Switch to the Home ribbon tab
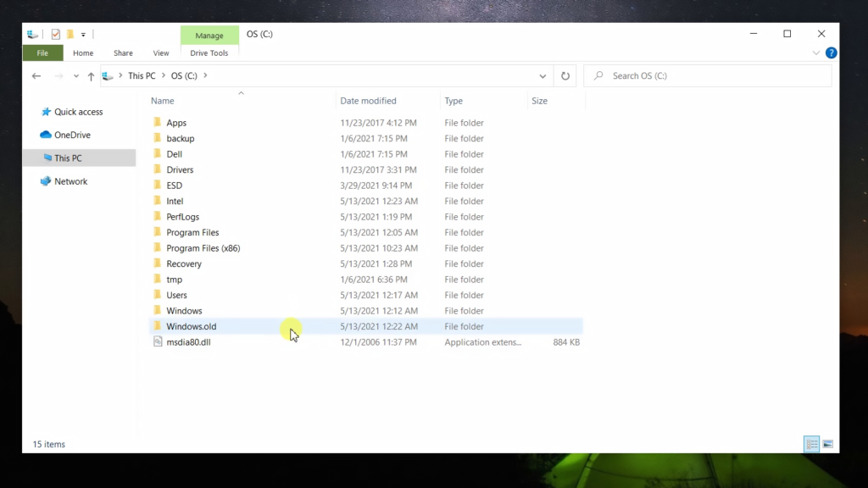This screenshot has width=868, height=488. (x=83, y=53)
